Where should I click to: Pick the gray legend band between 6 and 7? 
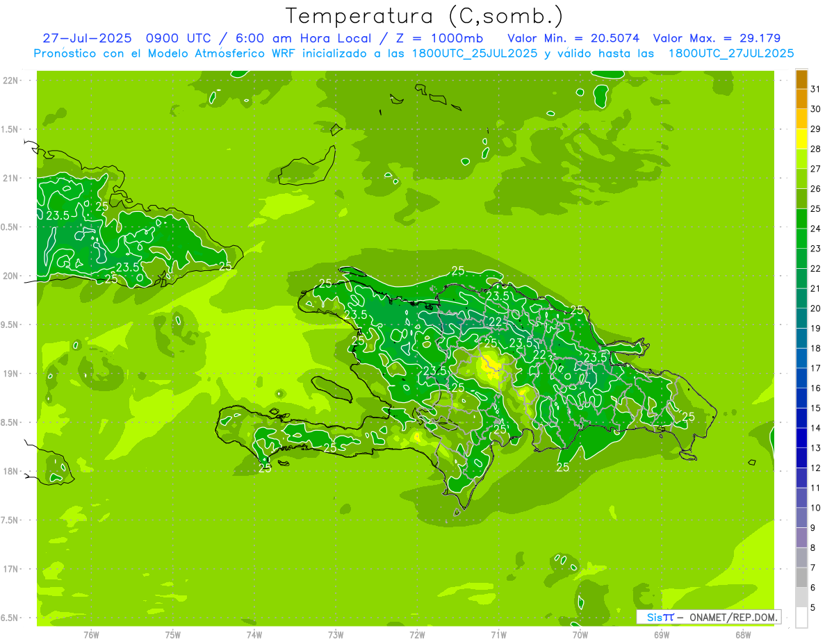pos(801,577)
